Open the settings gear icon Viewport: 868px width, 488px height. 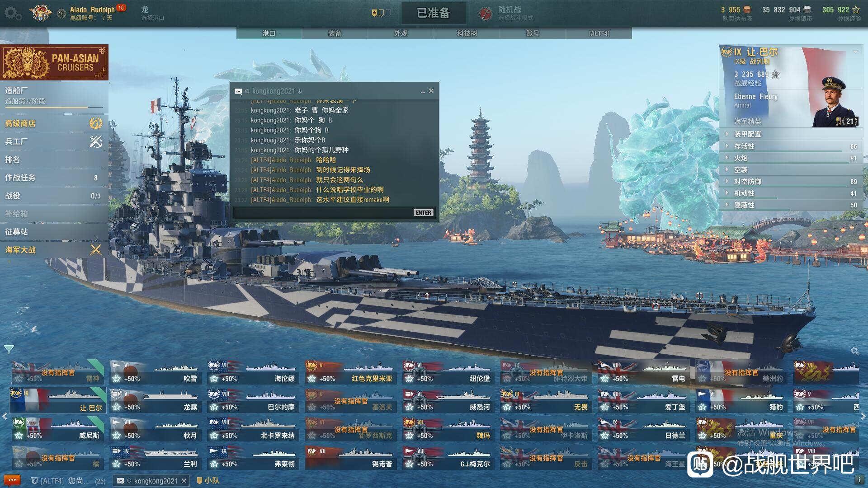click(x=13, y=14)
